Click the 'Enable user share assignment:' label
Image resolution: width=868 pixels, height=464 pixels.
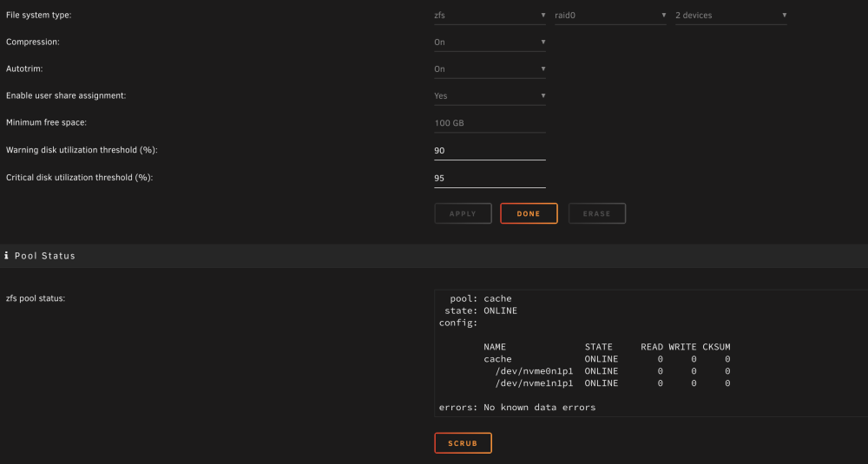point(66,95)
